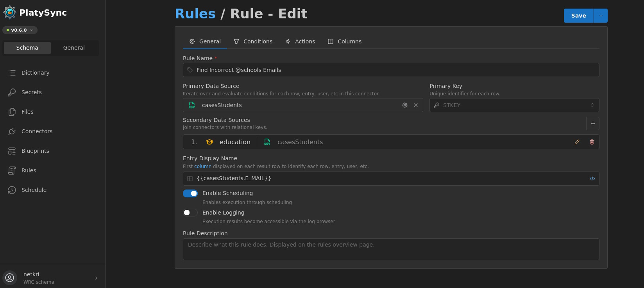The height and width of the screenshot is (288, 644).
Task: Open the STKEY Primary Key dropdown
Action: [514, 105]
